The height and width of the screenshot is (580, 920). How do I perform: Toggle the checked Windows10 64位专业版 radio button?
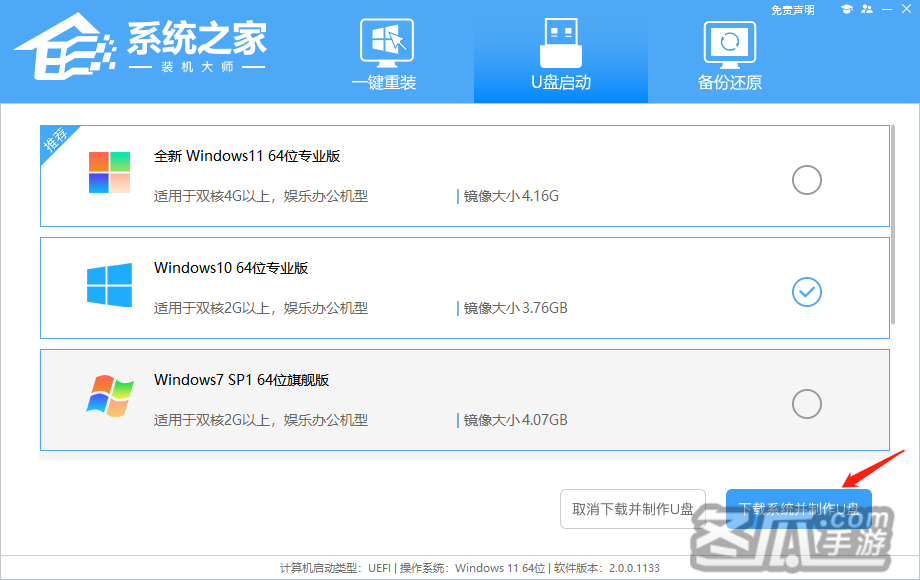(x=806, y=292)
